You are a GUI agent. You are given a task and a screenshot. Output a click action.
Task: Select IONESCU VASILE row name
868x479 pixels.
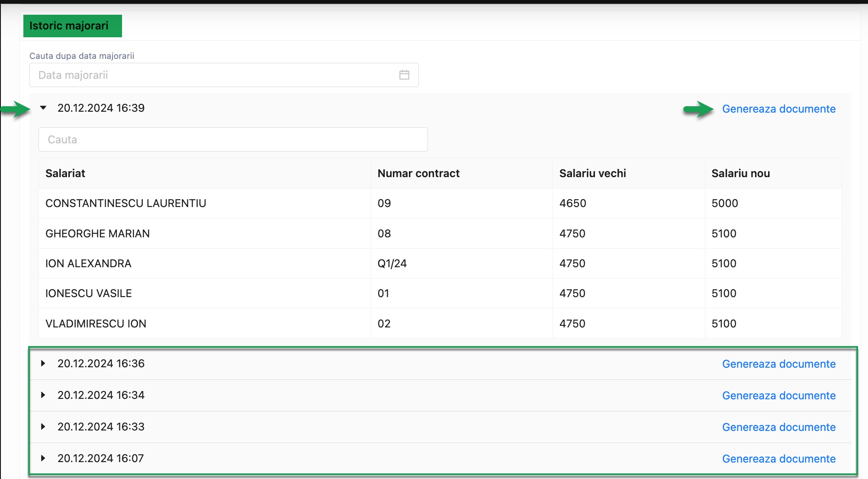coord(89,293)
